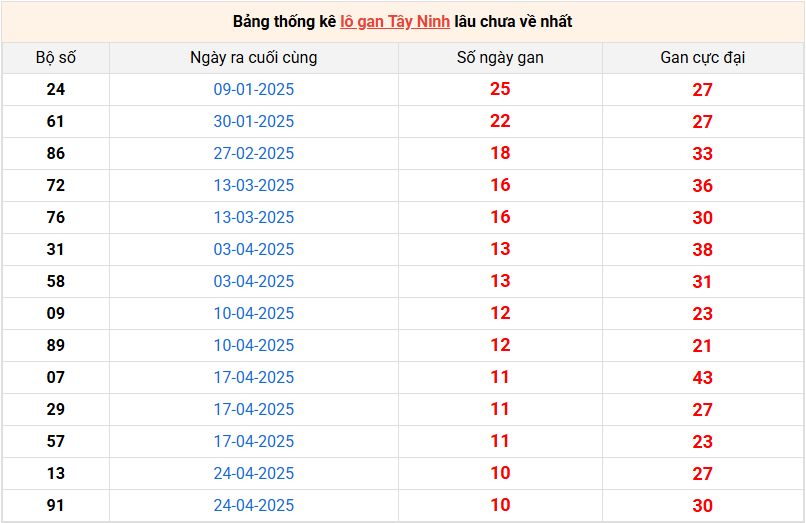Open the date 09-01-2025

point(253,89)
